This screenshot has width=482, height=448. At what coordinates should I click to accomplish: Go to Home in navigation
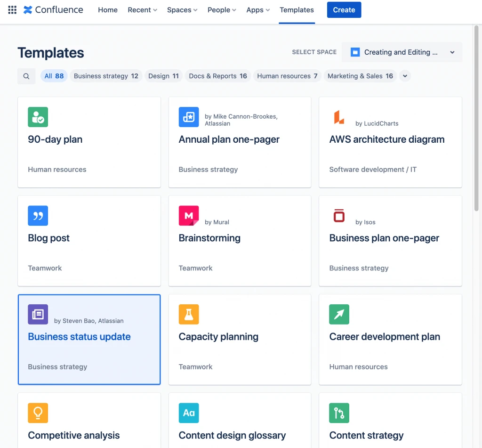pos(108,10)
